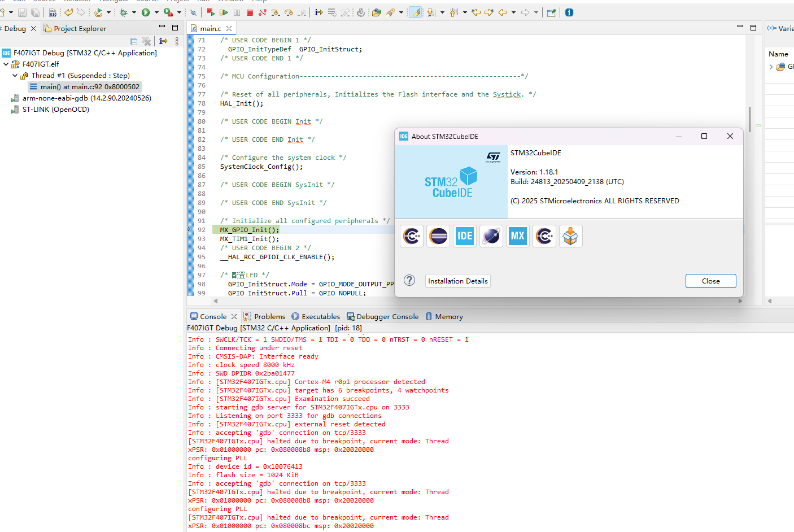Screen dimensions: 794x532
Task: Click the Eclipse CDT icon in About dialog
Action: pos(412,236)
